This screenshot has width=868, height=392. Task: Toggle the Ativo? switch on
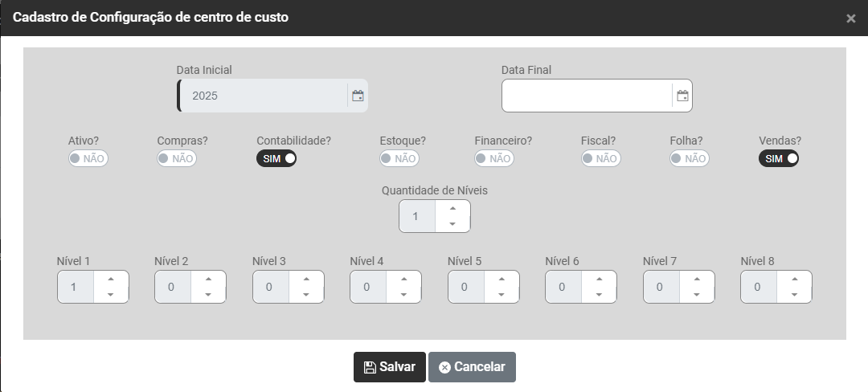click(88, 158)
